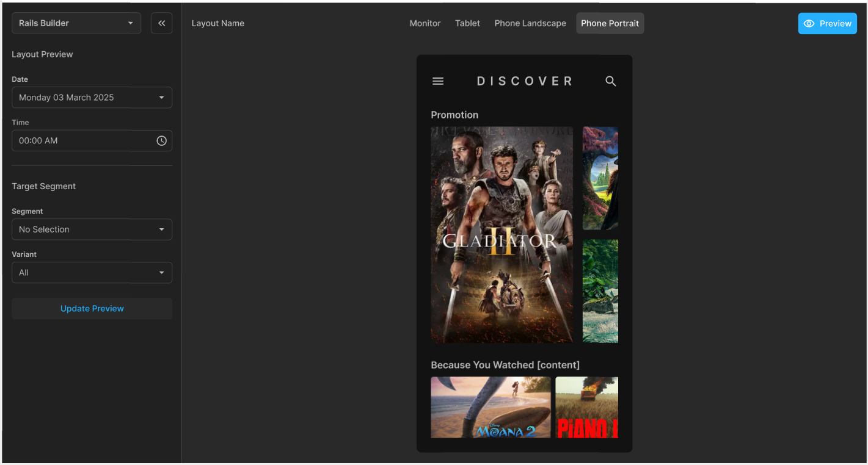This screenshot has height=465, width=868.
Task: Focus the Time field showing 00:00 AM
Action: click(x=92, y=140)
